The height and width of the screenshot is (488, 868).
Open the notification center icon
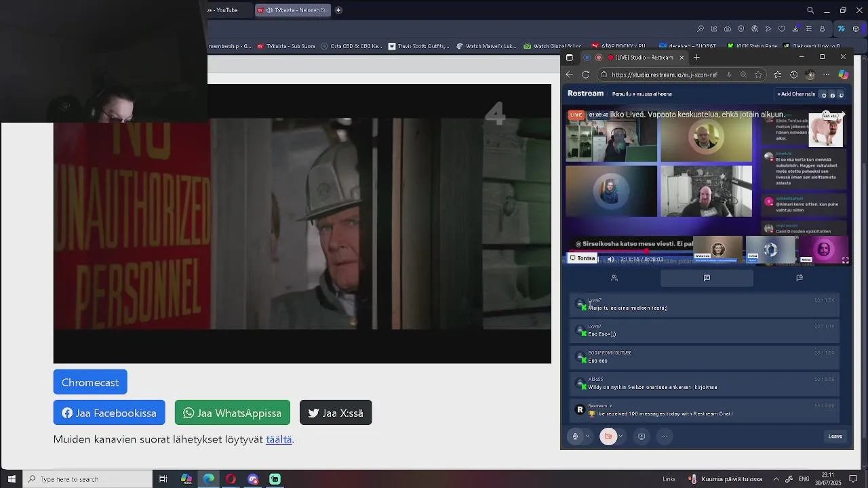854,479
